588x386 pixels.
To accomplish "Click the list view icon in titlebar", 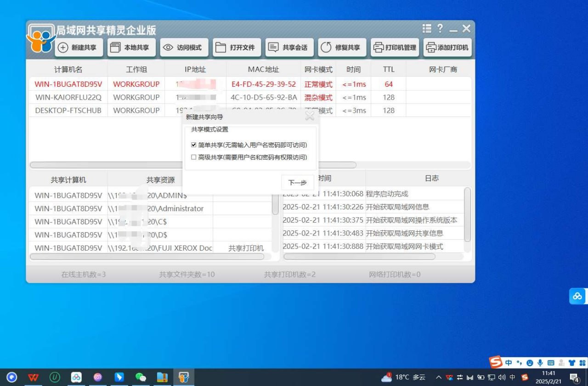I will point(426,28).
